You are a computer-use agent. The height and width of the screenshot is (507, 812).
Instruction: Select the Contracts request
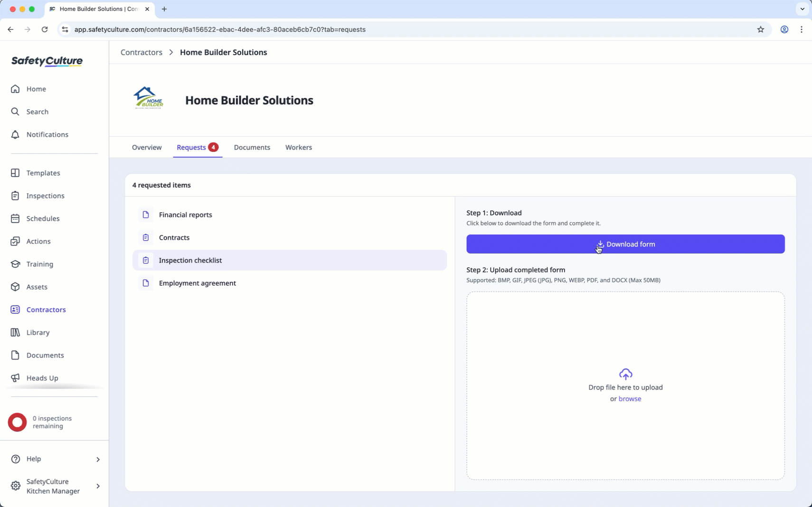[290, 237]
